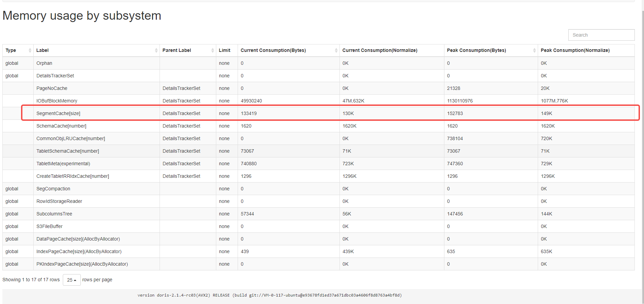Click the none limit cell in S3FileBuffer row

(227, 226)
